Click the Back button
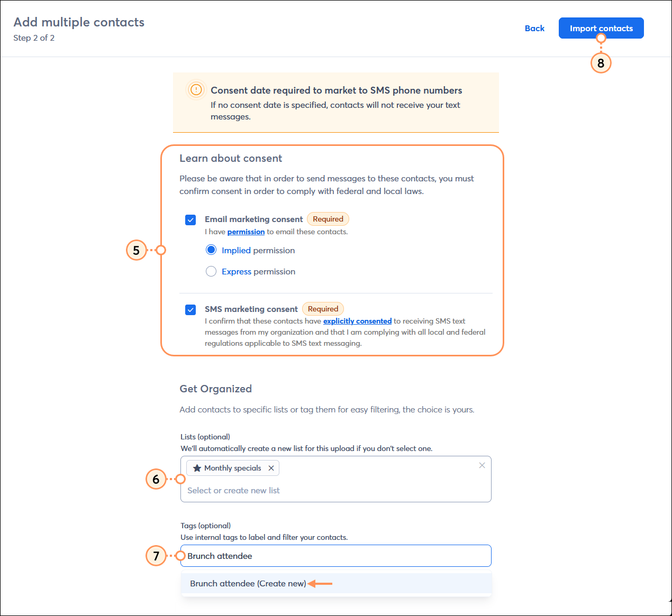This screenshot has width=672, height=616. [x=534, y=28]
